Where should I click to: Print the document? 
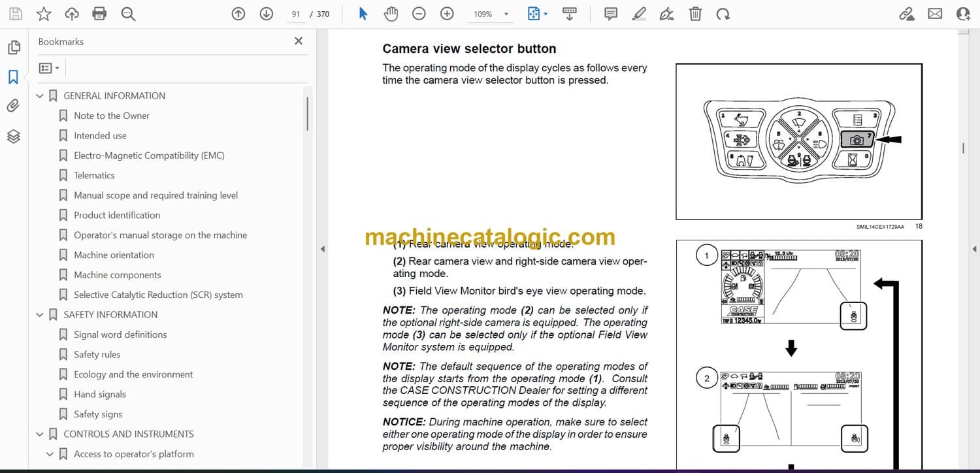pyautogui.click(x=99, y=14)
